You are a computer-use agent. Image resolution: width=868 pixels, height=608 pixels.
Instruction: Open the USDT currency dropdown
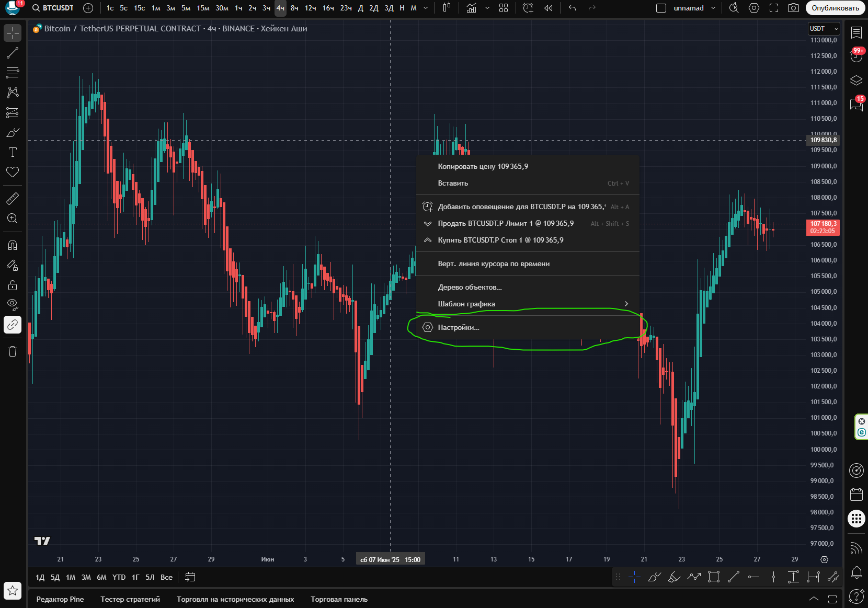point(824,29)
